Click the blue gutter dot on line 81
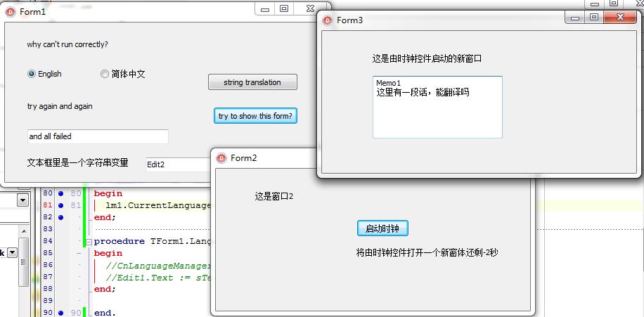This screenshot has width=644, height=317. pyautogui.click(x=60, y=205)
